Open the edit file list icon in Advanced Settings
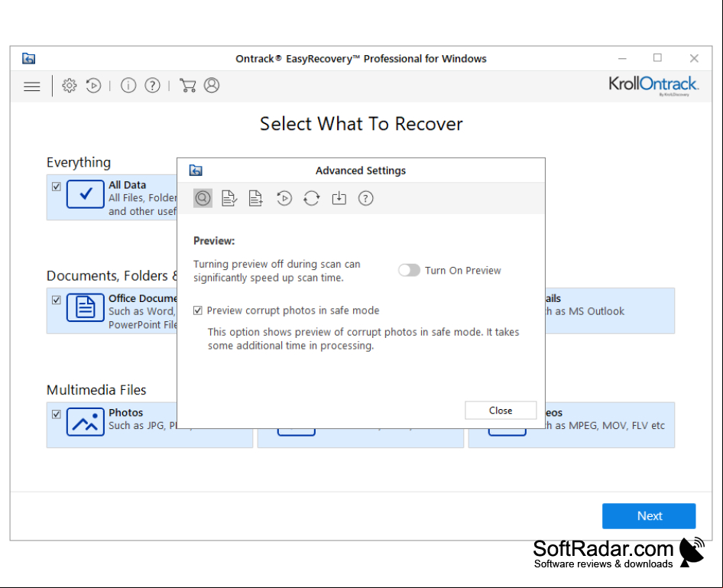Screen dimensions: 723x588 click(229, 198)
